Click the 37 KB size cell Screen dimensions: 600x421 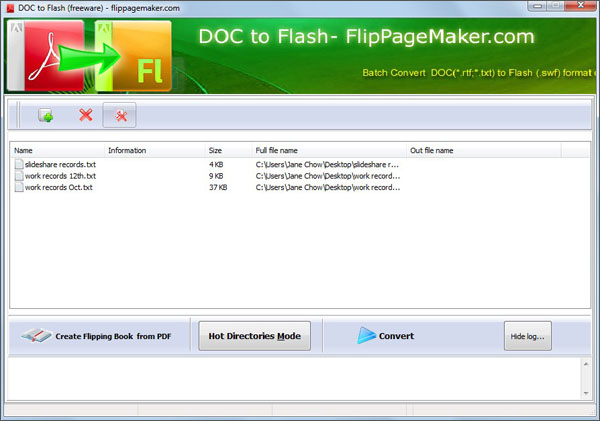pyautogui.click(x=218, y=188)
